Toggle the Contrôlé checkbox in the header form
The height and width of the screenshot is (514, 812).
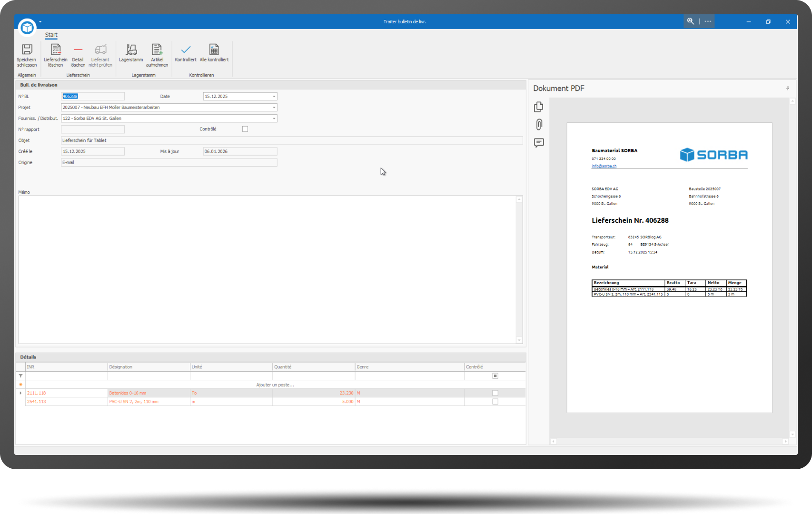point(245,129)
